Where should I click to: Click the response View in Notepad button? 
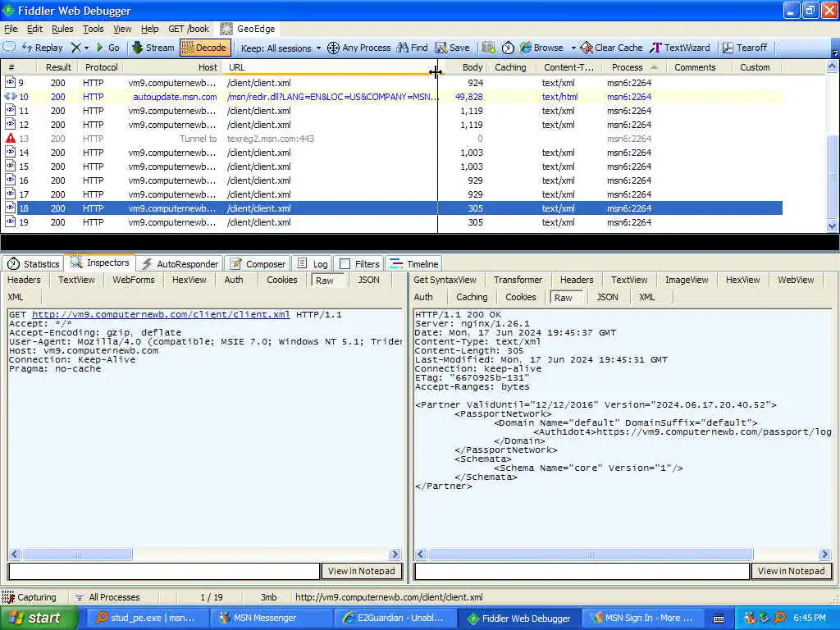click(792, 571)
